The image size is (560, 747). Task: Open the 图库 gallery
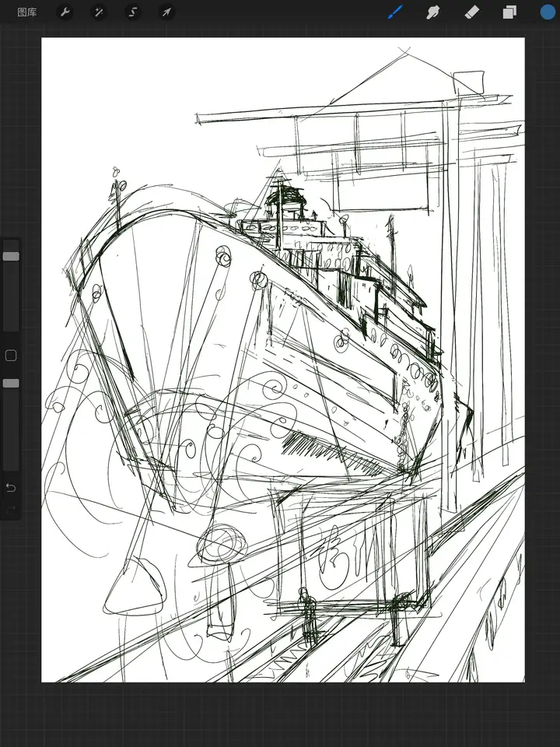[26, 12]
